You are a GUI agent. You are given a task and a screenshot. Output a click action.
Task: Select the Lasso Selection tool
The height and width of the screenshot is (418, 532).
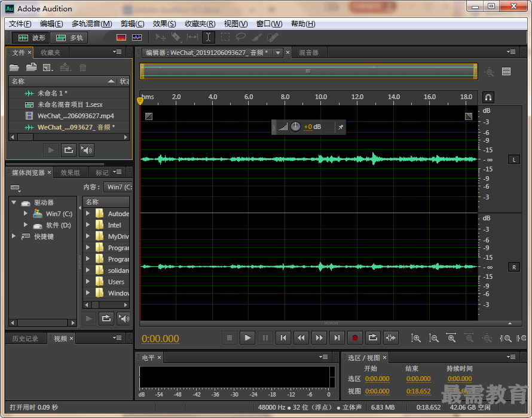241,37
